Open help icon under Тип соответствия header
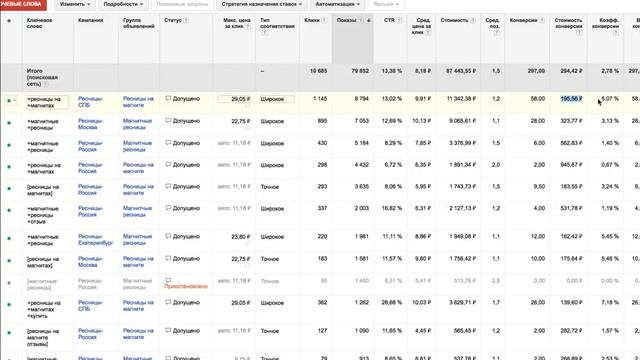The width and height of the screenshot is (640, 360). 264,33
